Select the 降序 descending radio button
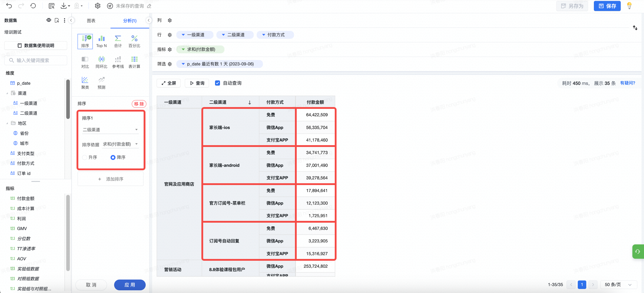The width and height of the screenshot is (644, 293). click(113, 157)
